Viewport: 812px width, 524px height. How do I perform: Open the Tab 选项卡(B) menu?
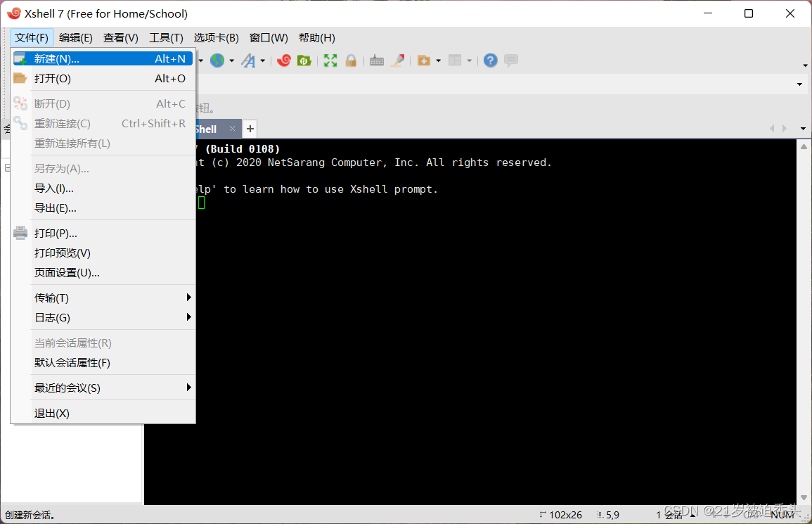(x=216, y=38)
